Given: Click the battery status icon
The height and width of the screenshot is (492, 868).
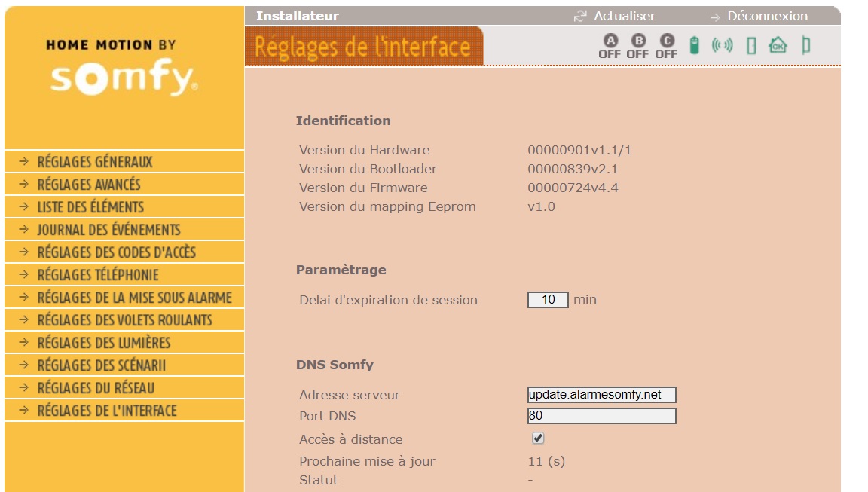Looking at the screenshot, I should click(x=694, y=45).
